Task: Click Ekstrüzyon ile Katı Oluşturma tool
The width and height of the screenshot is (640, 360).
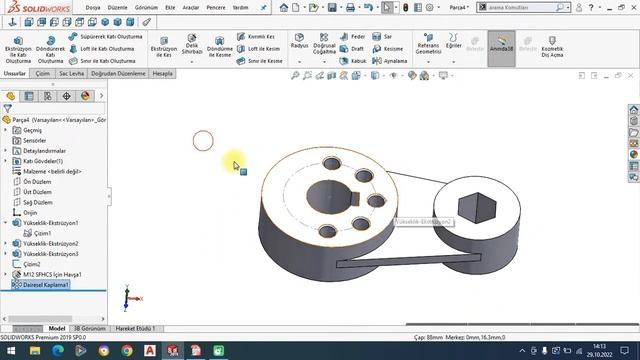Action: pos(18,49)
